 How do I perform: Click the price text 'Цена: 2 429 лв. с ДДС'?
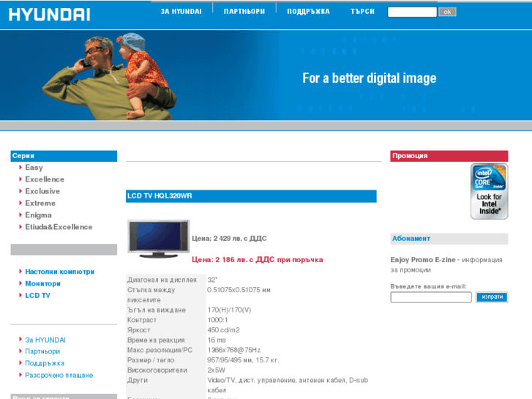coord(229,239)
